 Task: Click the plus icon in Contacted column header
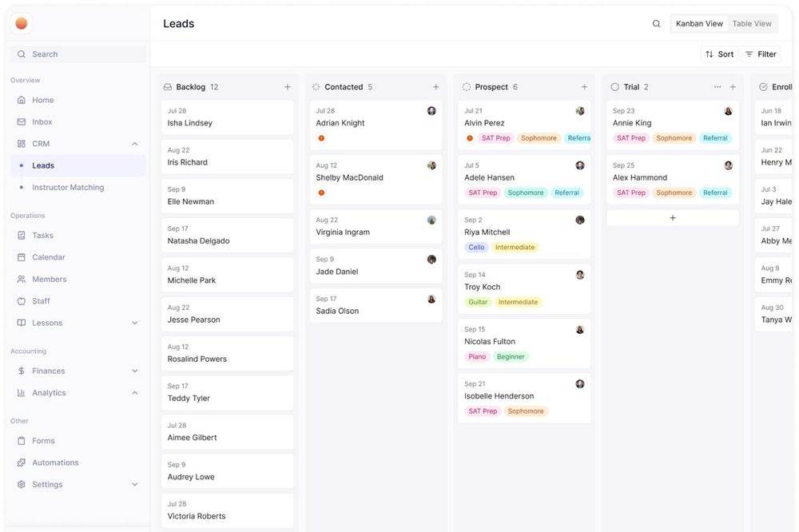tap(435, 87)
